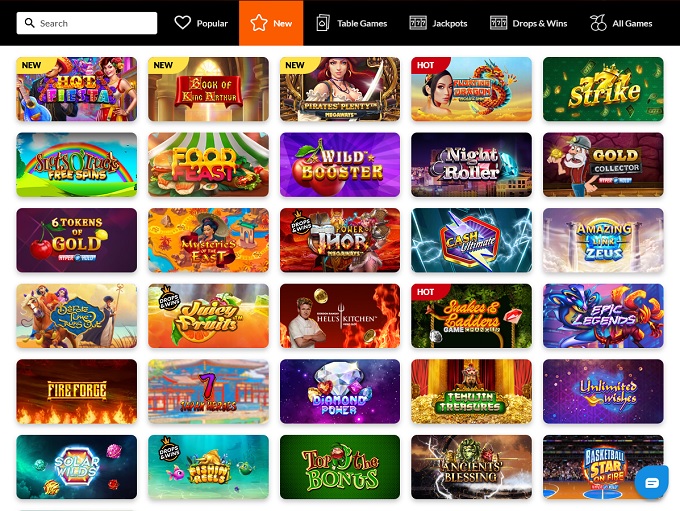Select the star icon on New tab
680x511 pixels.
258,23
